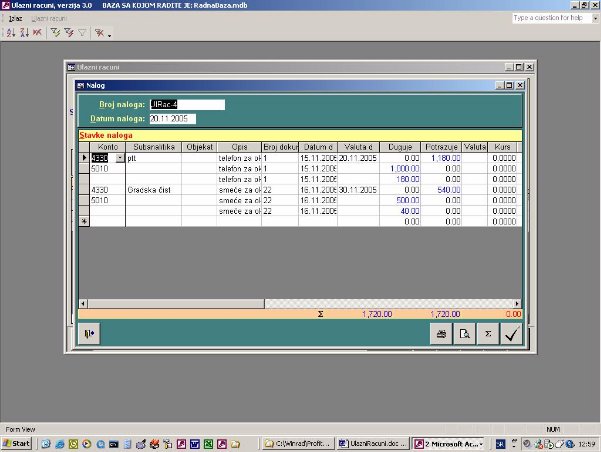Click the horizontal scrollbar right arrow
Viewport: 601px width, 452px height.
pyautogui.click(x=517, y=302)
